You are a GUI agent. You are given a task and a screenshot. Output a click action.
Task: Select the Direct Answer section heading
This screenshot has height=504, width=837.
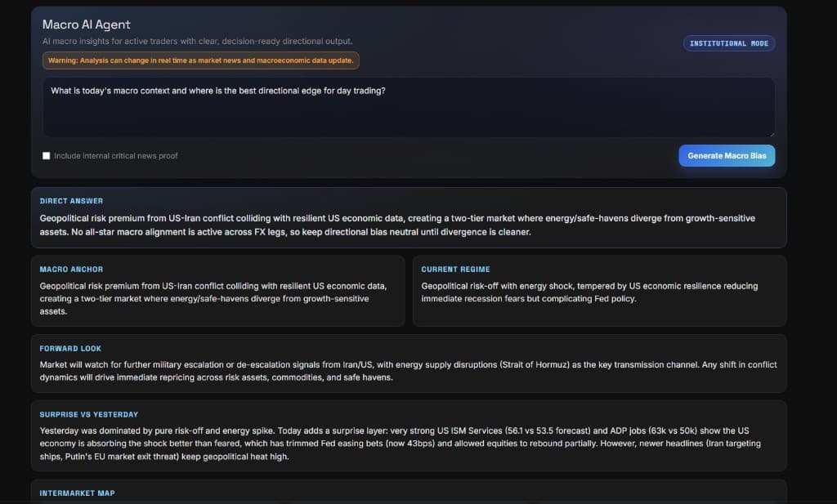coord(72,201)
